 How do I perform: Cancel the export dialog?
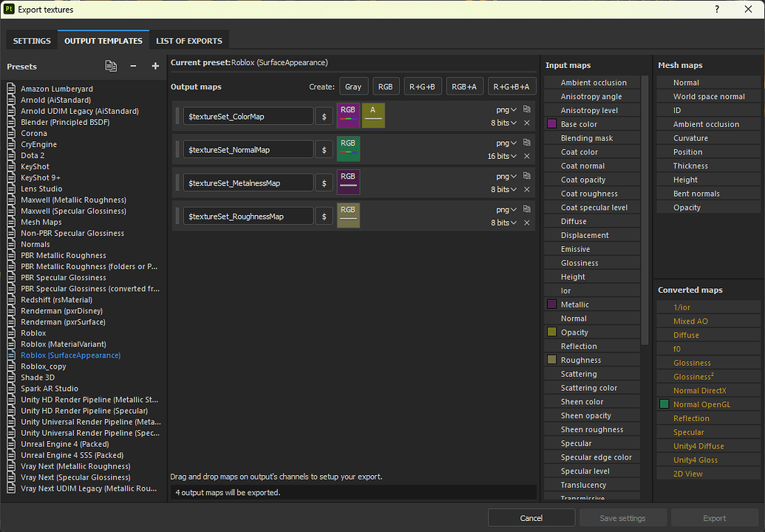(x=531, y=517)
